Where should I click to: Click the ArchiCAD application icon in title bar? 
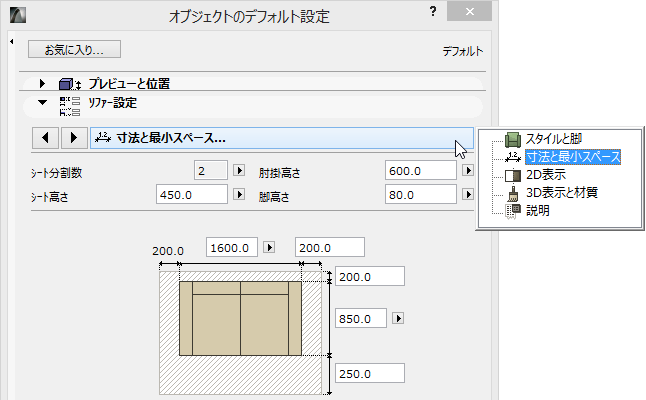click(x=18, y=15)
